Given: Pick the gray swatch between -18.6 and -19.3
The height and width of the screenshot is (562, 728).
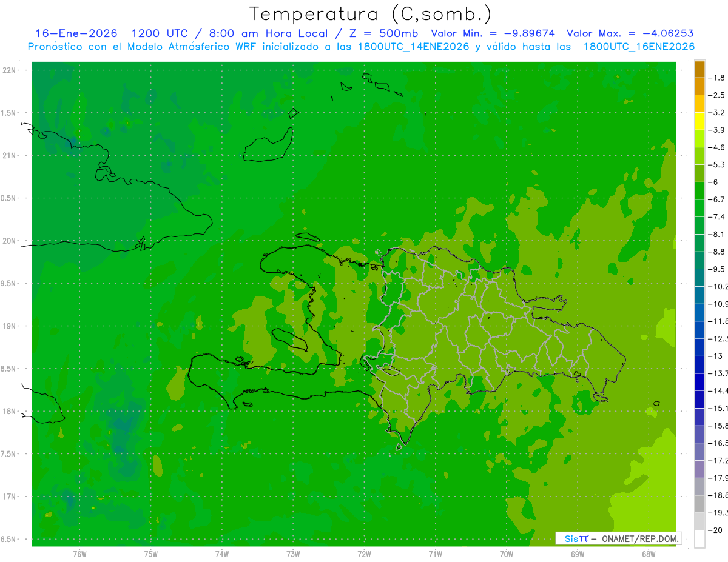Looking at the screenshot, I should [699, 504].
